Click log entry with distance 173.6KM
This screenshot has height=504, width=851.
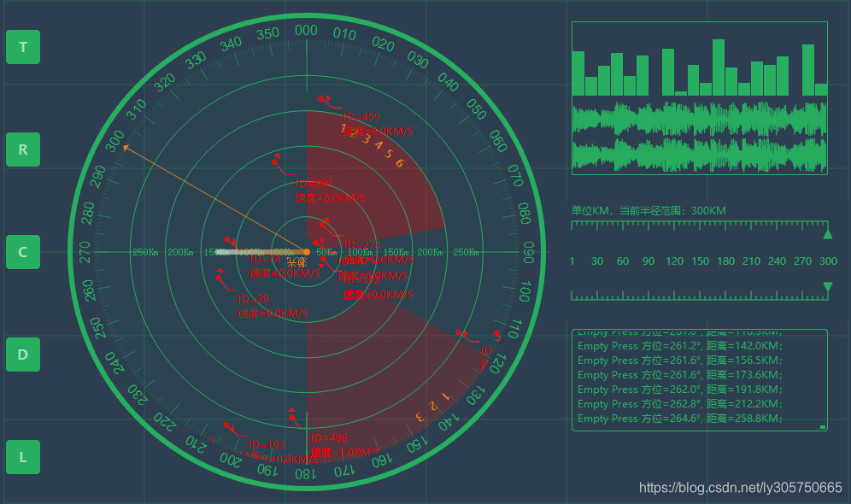[x=680, y=375]
